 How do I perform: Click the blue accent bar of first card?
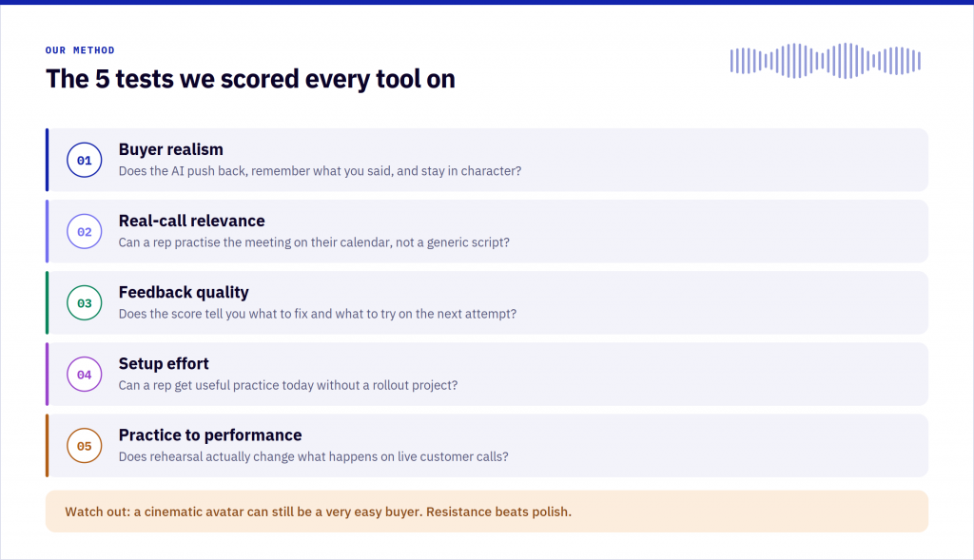pyautogui.click(x=48, y=160)
